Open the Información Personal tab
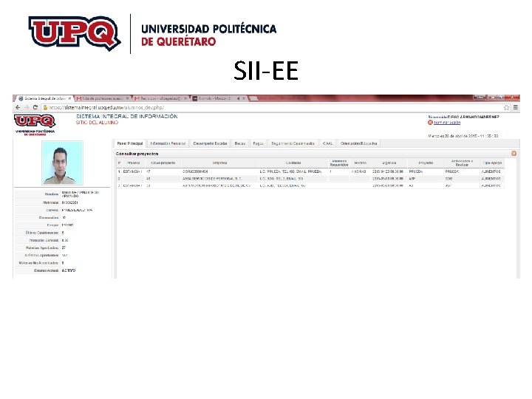532x399 pixels. [168, 143]
